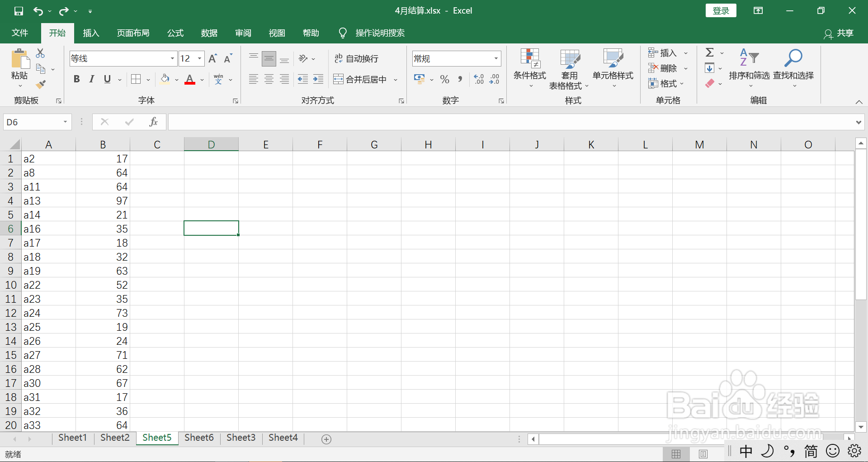Increase font size with larger A icon

[212, 58]
